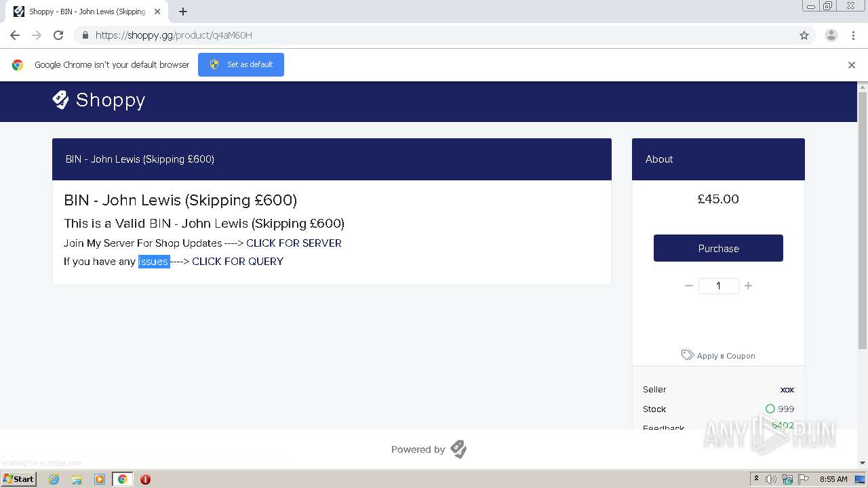The height and width of the screenshot is (488, 868).
Task: Open the Chrome profile avatar icon
Action: coord(831,35)
